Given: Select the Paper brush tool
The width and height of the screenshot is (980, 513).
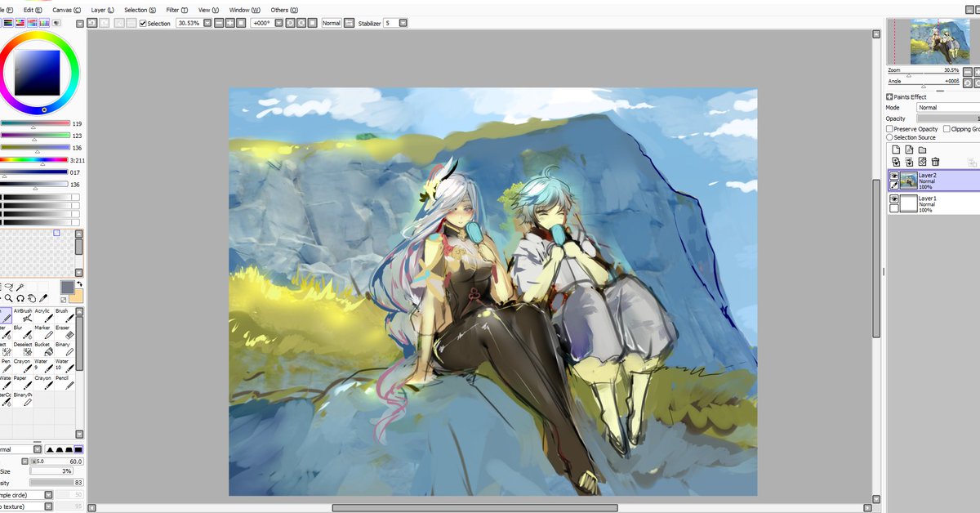Looking at the screenshot, I should point(23,382).
